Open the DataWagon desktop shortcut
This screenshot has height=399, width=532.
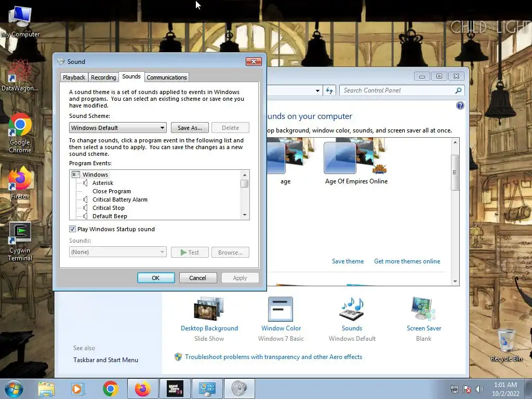pyautogui.click(x=20, y=75)
